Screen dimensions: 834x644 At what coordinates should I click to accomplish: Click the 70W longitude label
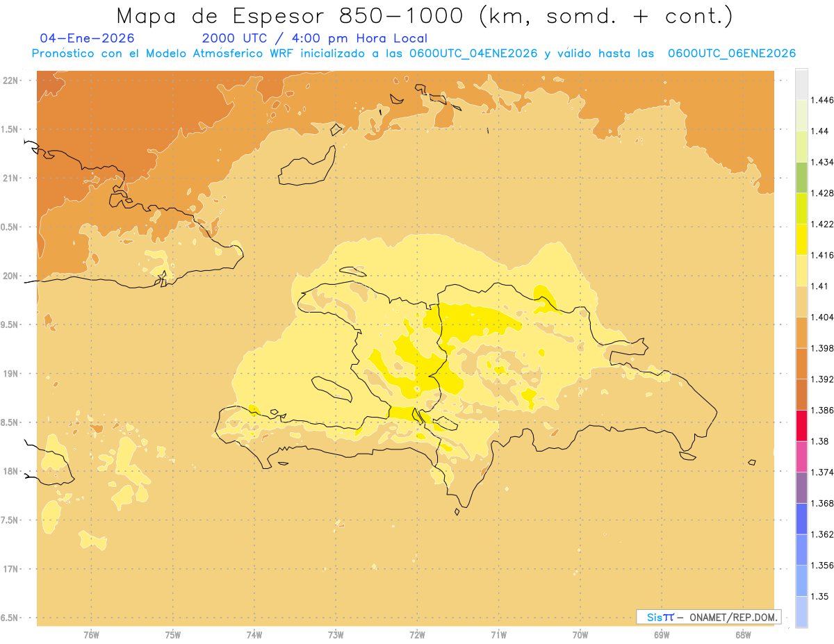tap(580, 635)
